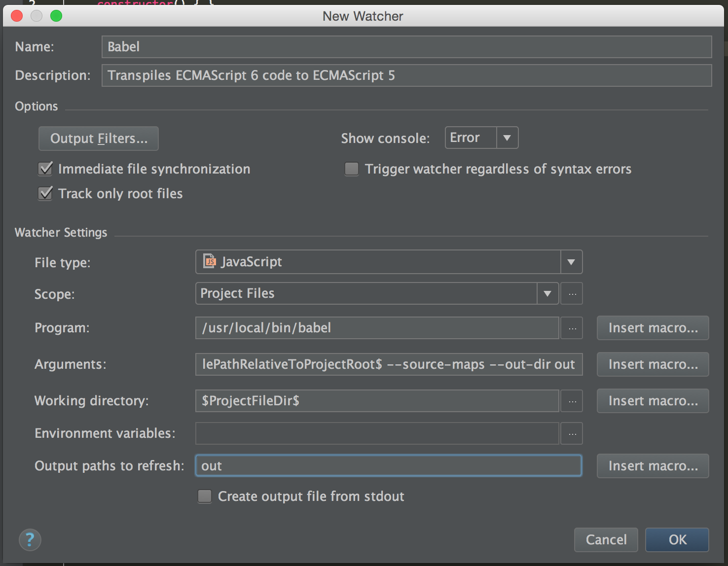Cancel the New Watcher dialog
The image size is (728, 566).
coord(606,540)
